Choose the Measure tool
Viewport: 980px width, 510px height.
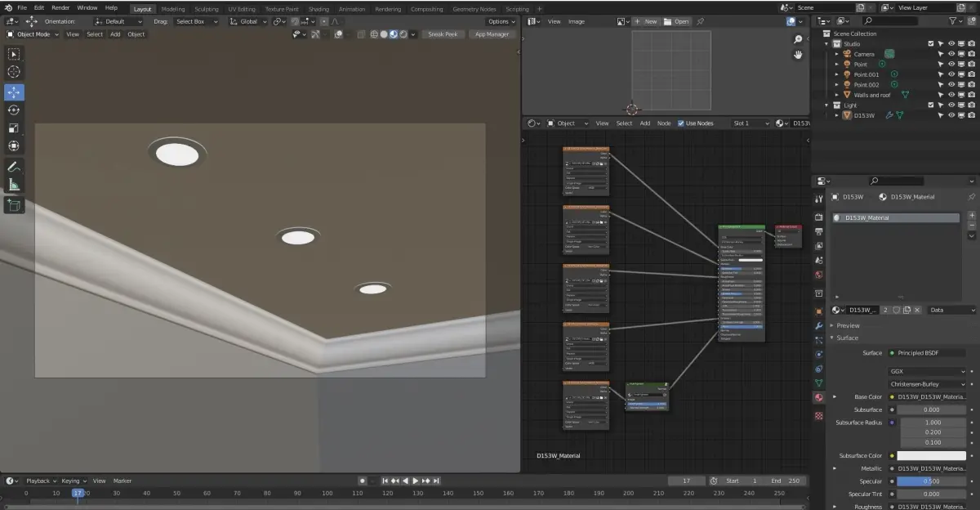(14, 185)
